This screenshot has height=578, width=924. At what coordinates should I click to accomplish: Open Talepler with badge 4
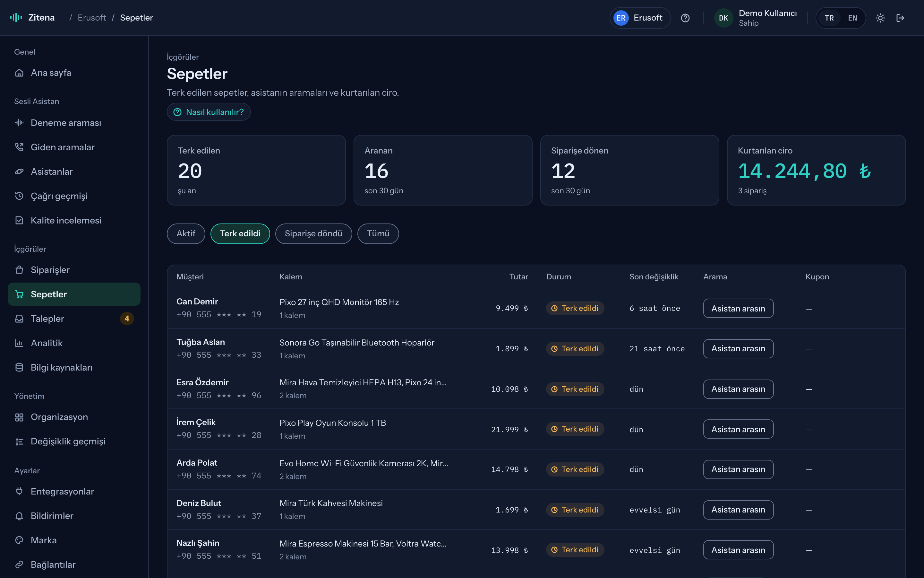pos(74,319)
